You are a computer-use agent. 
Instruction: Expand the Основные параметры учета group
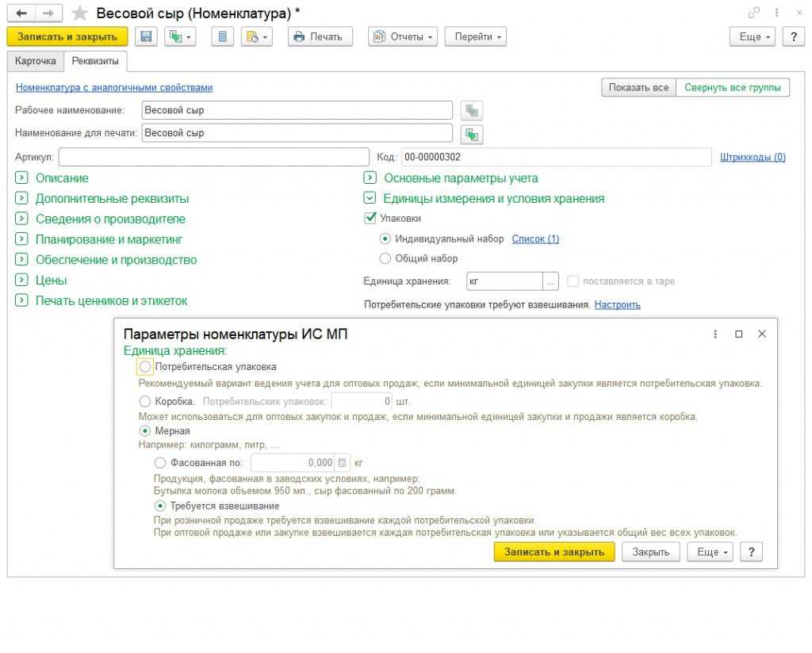[x=370, y=178]
